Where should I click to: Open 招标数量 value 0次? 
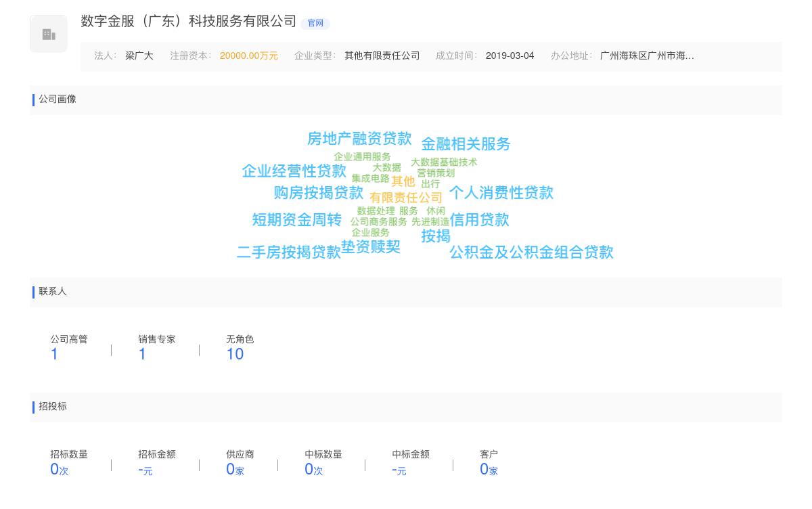(x=60, y=469)
